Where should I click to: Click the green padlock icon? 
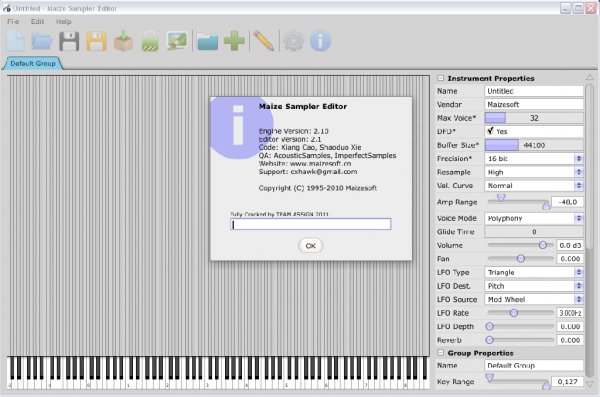[x=150, y=41]
